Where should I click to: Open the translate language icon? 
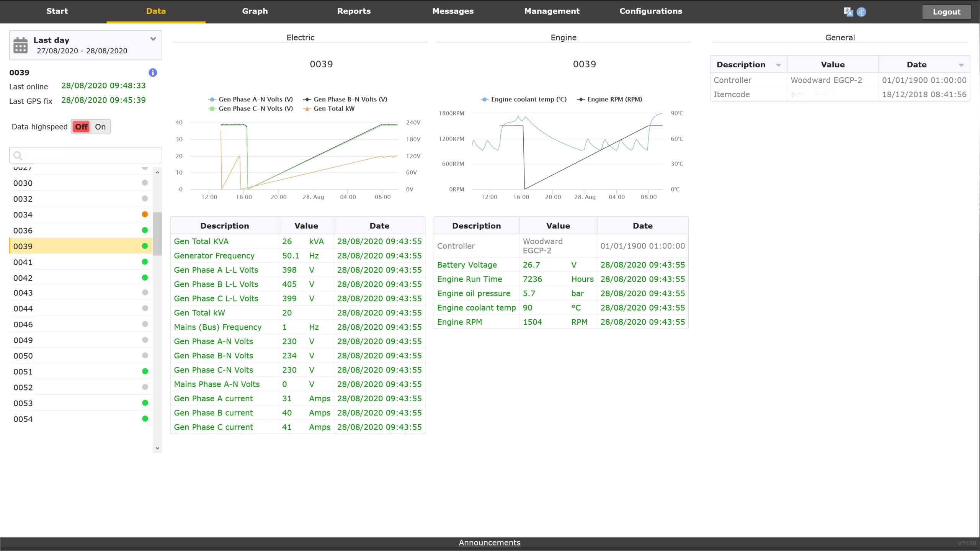point(848,12)
